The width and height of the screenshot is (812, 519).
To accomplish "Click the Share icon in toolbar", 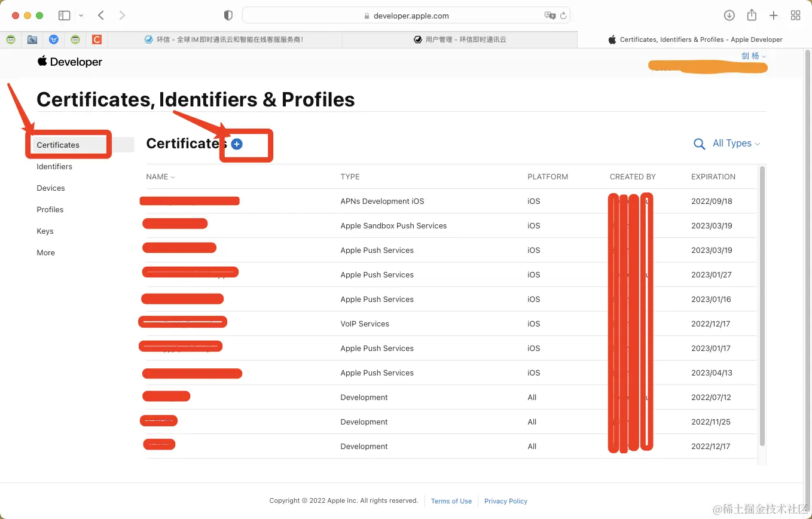I will click(752, 16).
